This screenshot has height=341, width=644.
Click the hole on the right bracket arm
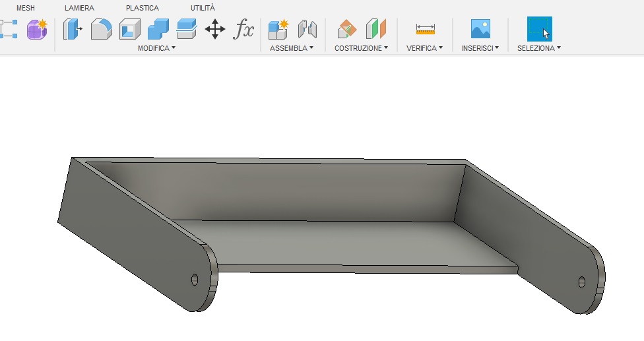coord(581,282)
